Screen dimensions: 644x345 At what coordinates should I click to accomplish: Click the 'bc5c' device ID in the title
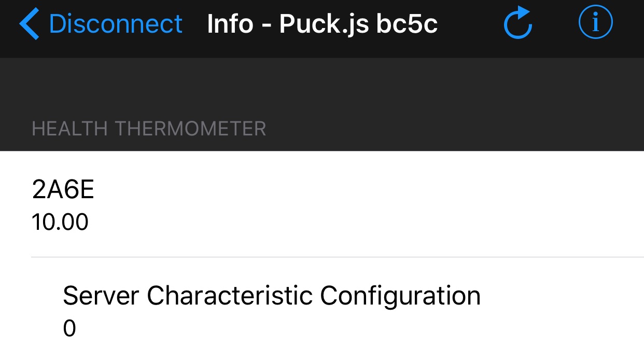[407, 24]
